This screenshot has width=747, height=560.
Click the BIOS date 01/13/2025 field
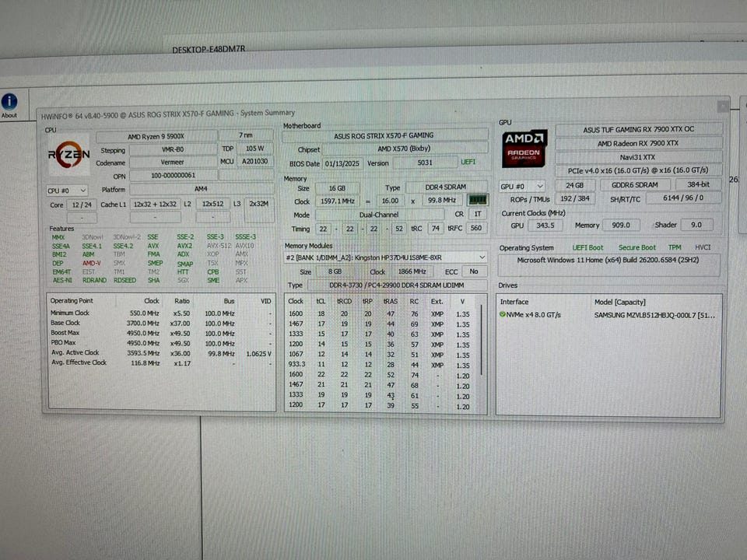pos(342,163)
